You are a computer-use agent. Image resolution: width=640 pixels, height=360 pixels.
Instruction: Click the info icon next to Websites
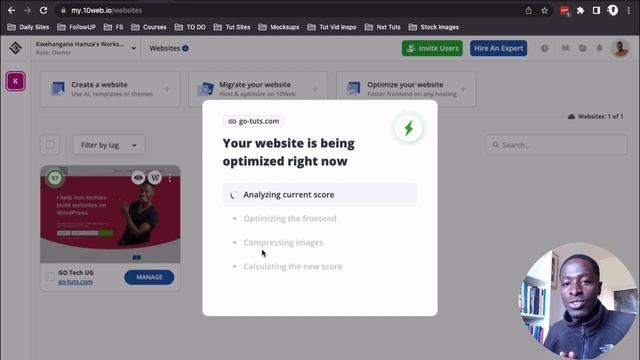185,48
